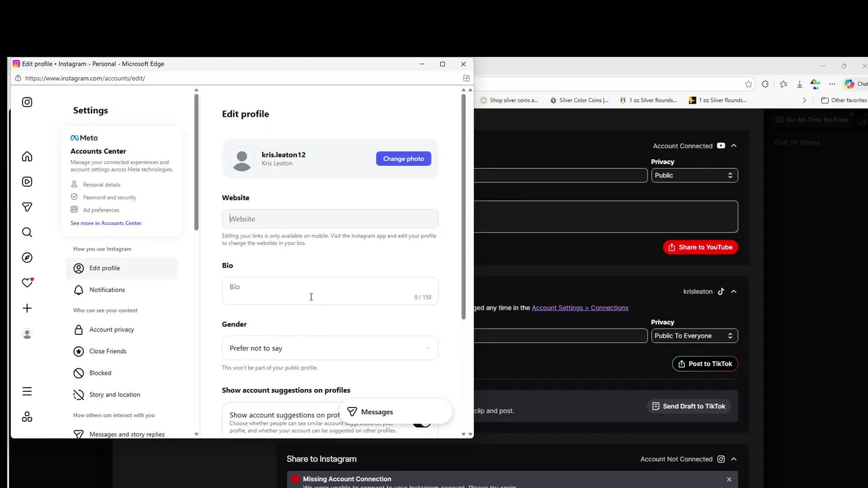The height and width of the screenshot is (488, 868).
Task: Click the Settings sidebar vertical scrollbar
Action: (x=197, y=162)
